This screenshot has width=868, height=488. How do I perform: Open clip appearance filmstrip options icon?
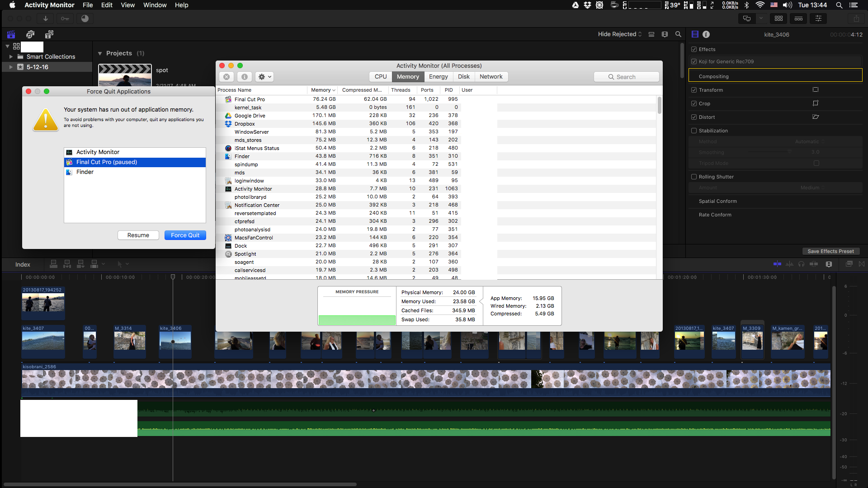(x=665, y=34)
